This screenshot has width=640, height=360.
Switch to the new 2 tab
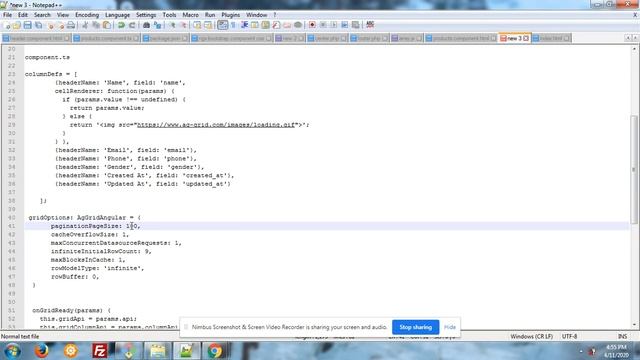tap(289, 38)
